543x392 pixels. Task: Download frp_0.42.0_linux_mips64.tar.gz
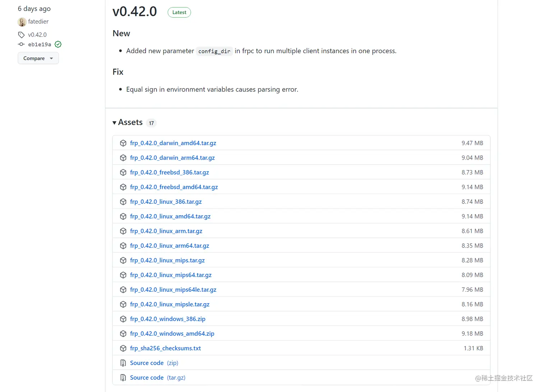[x=171, y=275]
